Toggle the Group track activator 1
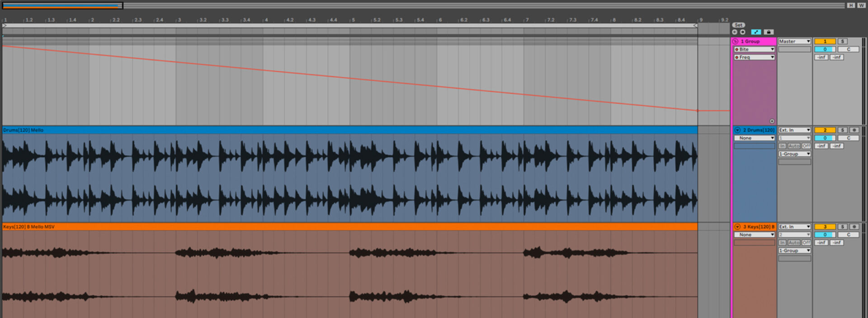 tap(825, 41)
